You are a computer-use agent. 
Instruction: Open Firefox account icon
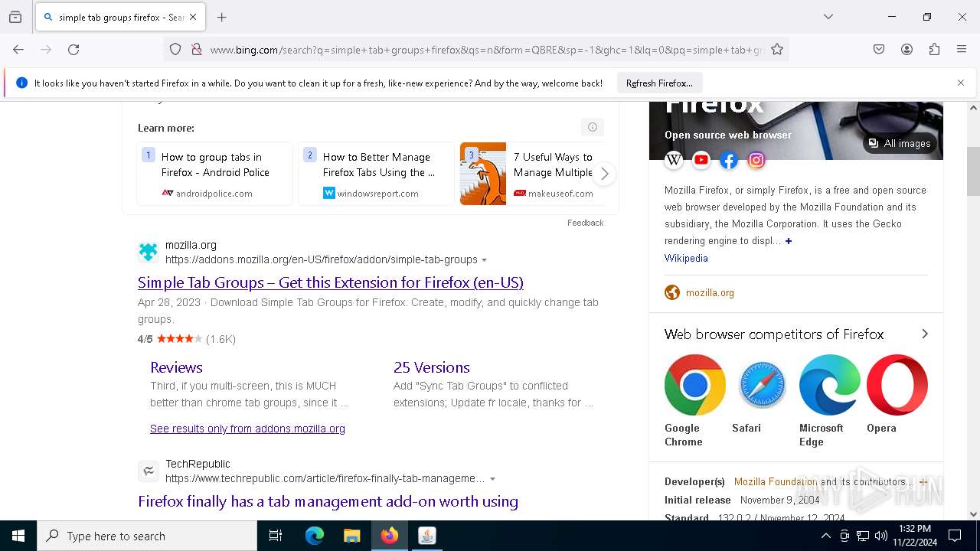pos(906,50)
